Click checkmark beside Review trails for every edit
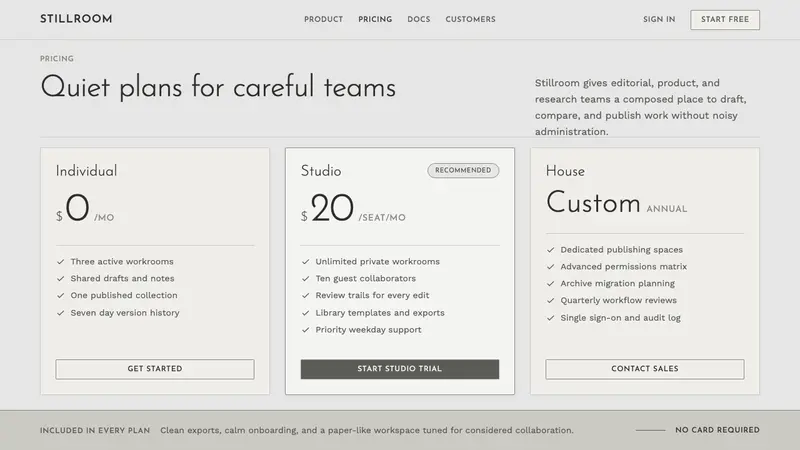800x450 pixels. coord(306,295)
